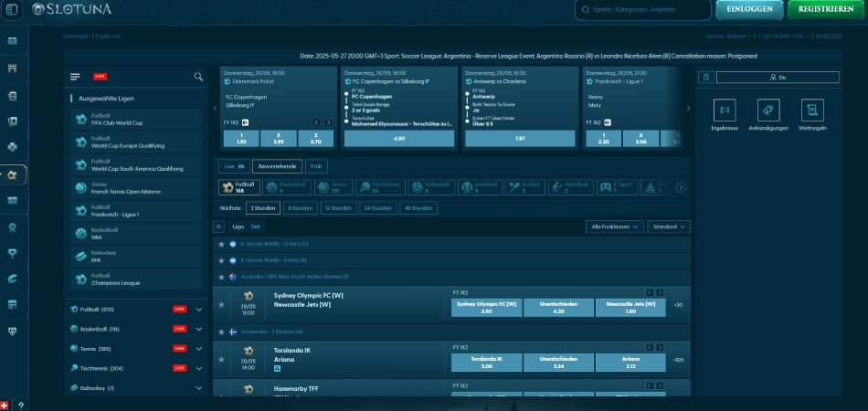
Task: Sort events by Zeit
Action: [x=255, y=227]
